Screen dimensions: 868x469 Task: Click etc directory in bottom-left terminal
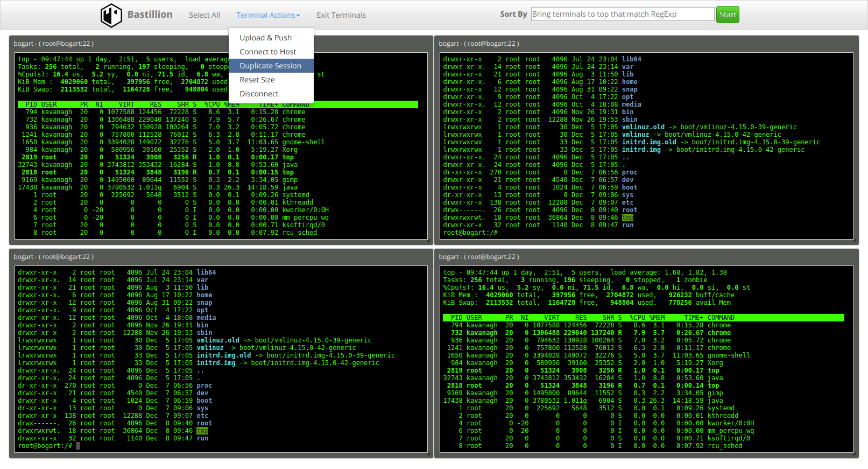(202, 416)
